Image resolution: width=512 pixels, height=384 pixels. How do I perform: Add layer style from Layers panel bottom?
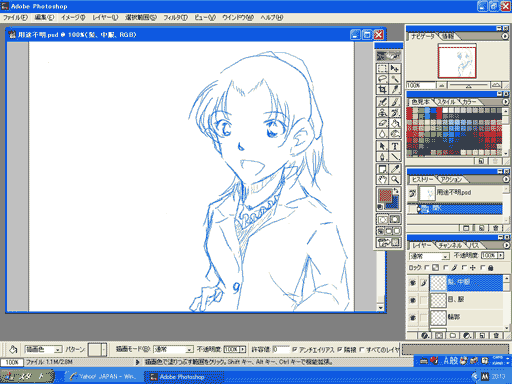pos(425,335)
